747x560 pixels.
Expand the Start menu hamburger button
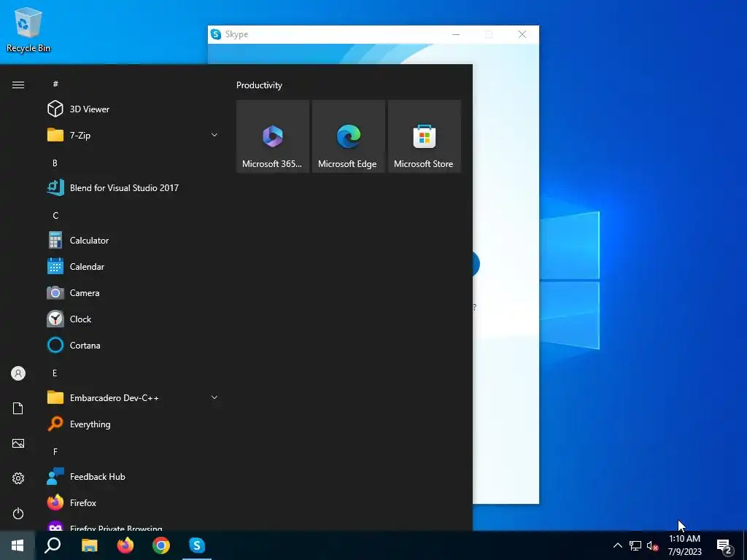coord(18,85)
